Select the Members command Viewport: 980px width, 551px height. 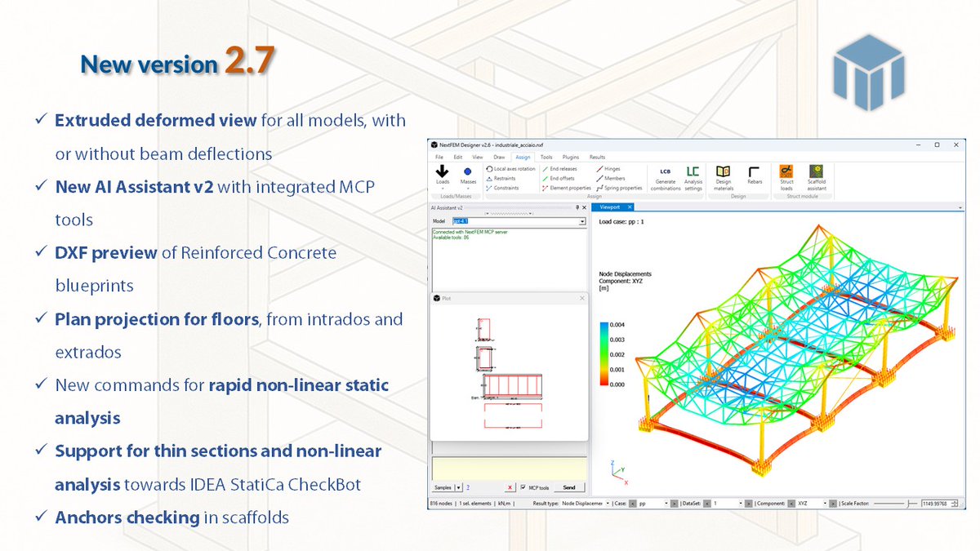[x=610, y=178]
